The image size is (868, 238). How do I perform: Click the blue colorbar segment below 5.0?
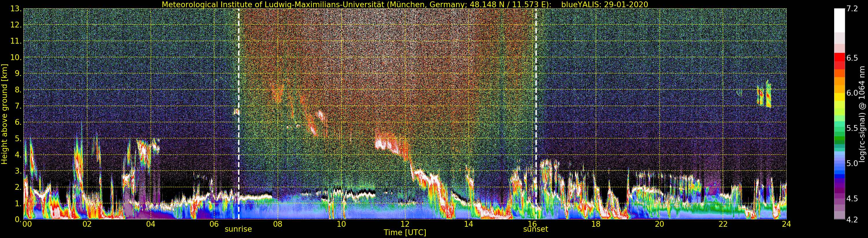point(839,172)
